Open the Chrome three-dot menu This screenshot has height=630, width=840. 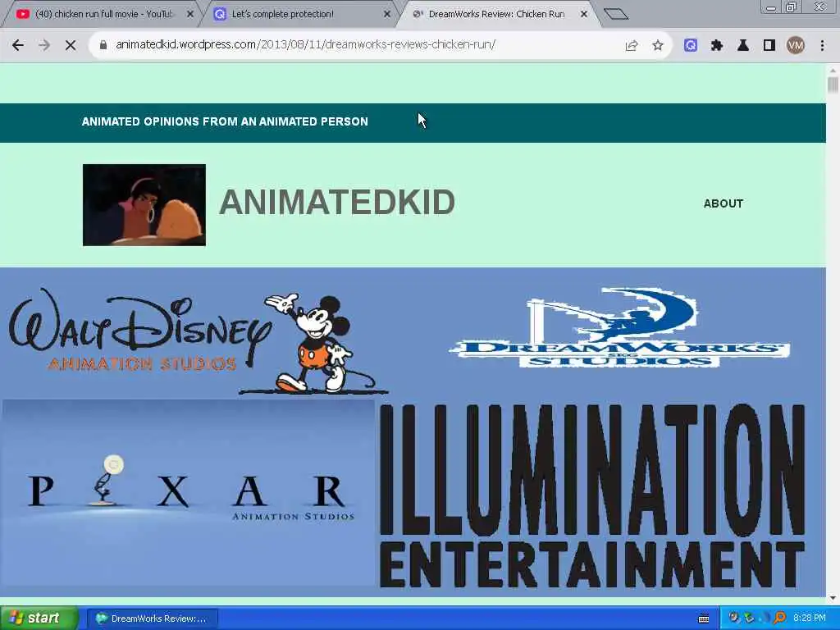tap(822, 46)
